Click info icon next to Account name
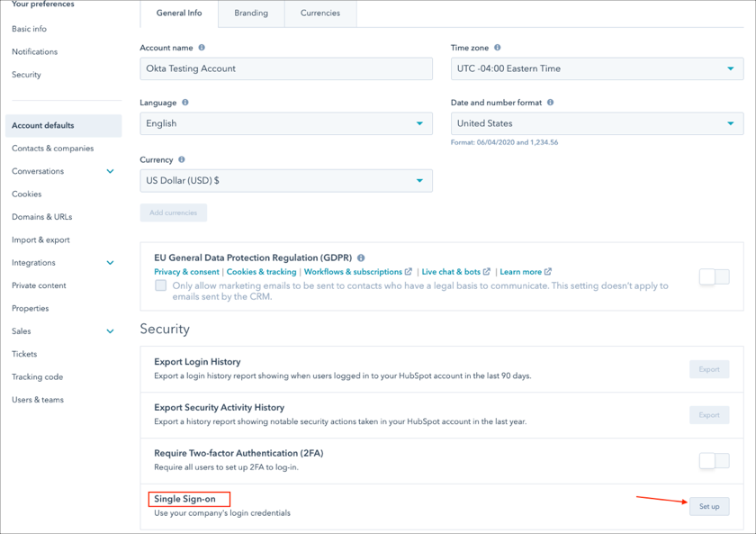 [x=202, y=48]
